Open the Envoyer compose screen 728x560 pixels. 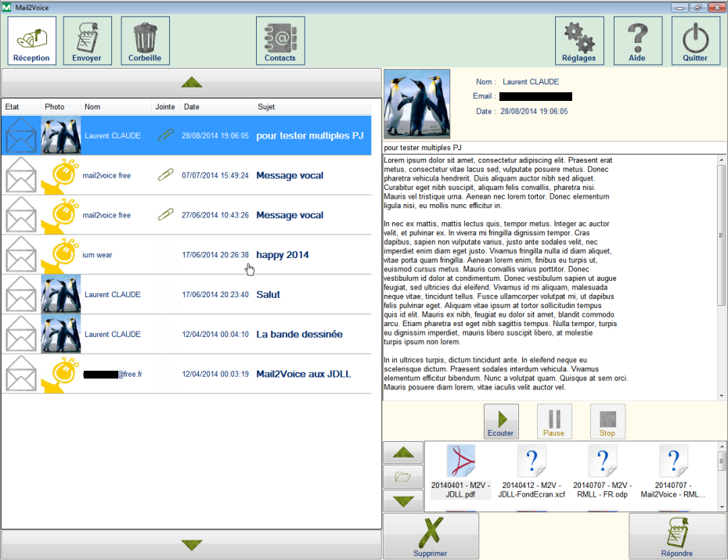click(88, 41)
